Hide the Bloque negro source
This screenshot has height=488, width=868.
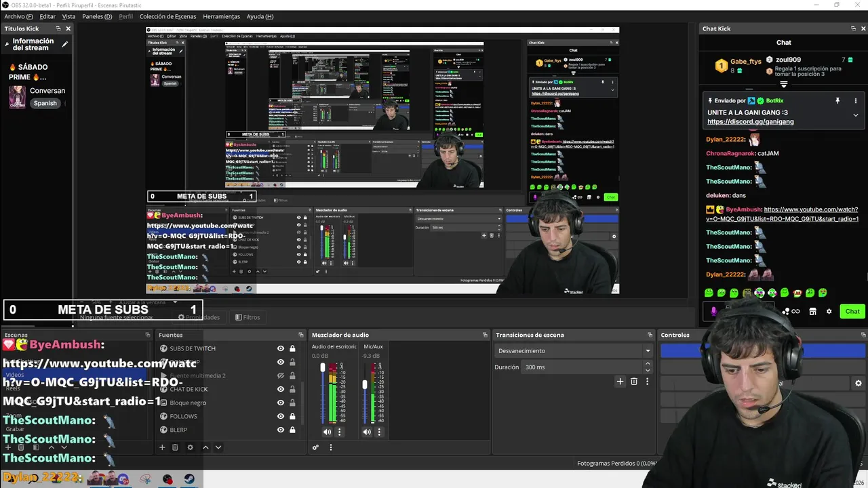281,403
